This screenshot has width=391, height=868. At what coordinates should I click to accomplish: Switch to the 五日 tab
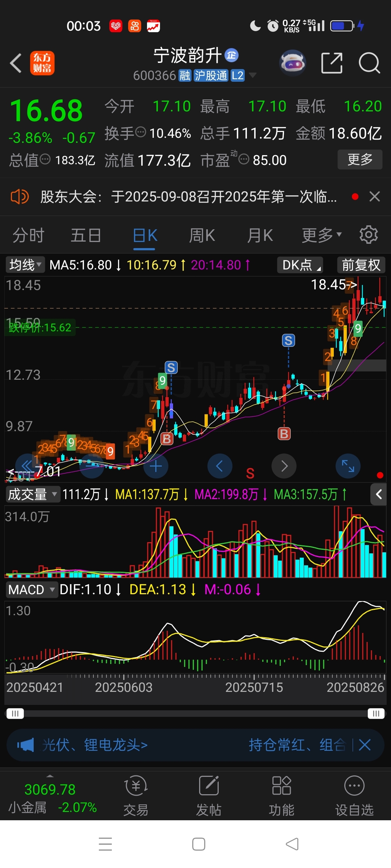point(86,235)
